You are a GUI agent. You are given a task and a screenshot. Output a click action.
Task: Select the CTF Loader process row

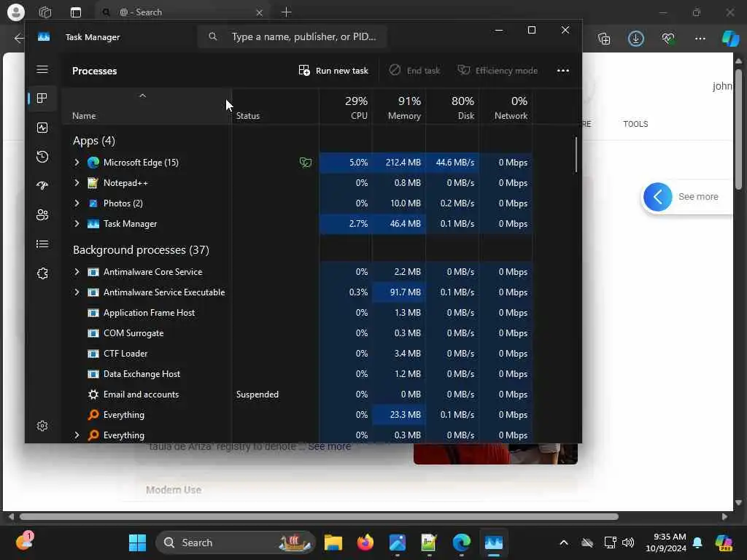298,354
